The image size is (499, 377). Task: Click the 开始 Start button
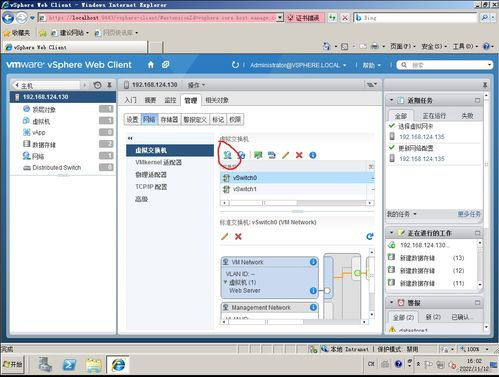point(13,364)
